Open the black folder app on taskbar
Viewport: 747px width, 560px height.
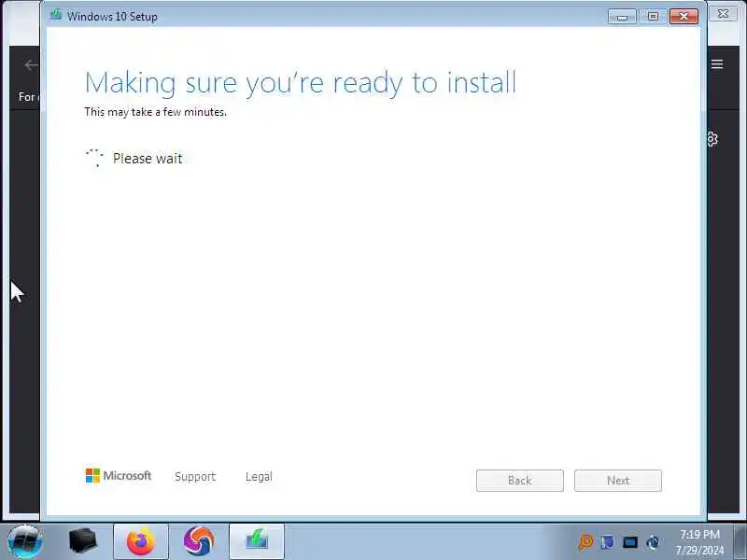point(83,541)
